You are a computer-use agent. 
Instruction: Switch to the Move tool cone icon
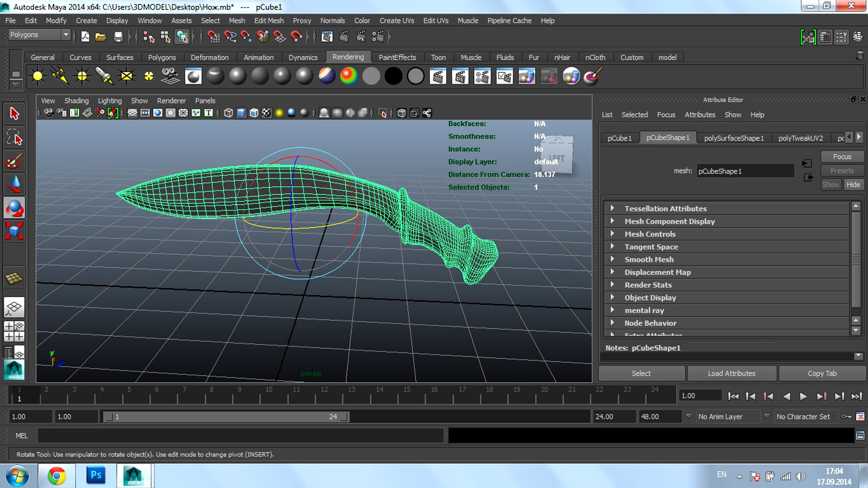[x=14, y=184]
